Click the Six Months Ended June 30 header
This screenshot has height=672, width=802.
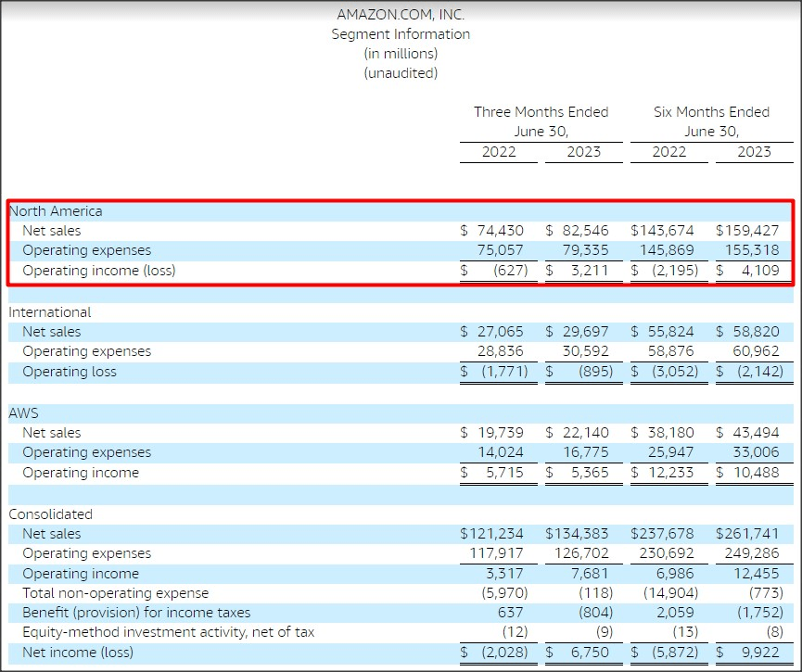(x=711, y=120)
